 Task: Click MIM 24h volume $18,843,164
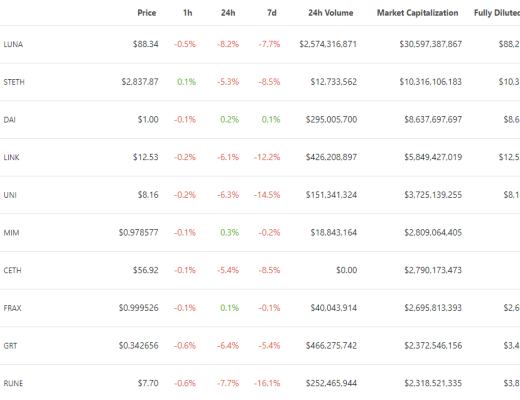[x=334, y=232]
